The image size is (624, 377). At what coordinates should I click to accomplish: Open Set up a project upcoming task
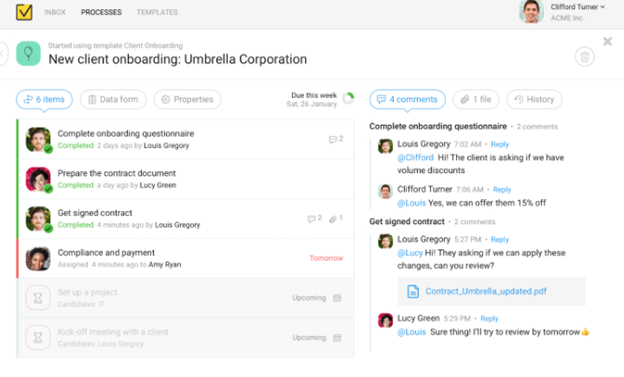tap(185, 298)
